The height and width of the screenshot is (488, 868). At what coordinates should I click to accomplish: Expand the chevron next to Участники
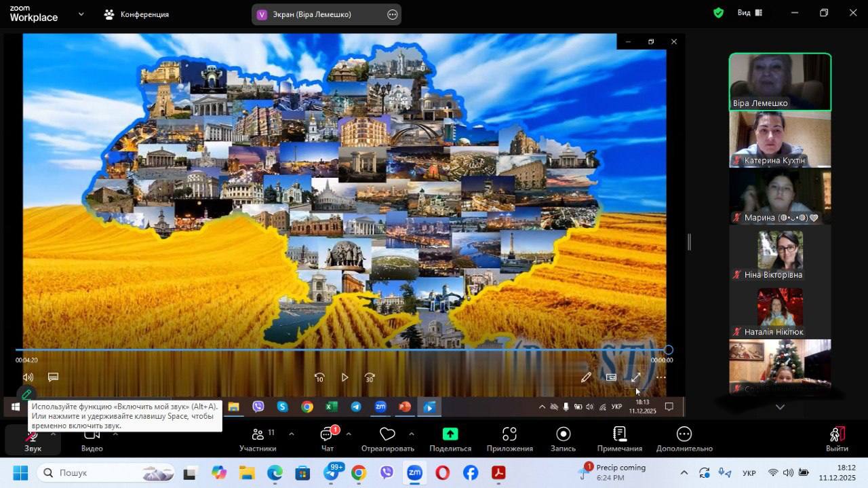pyautogui.click(x=292, y=434)
